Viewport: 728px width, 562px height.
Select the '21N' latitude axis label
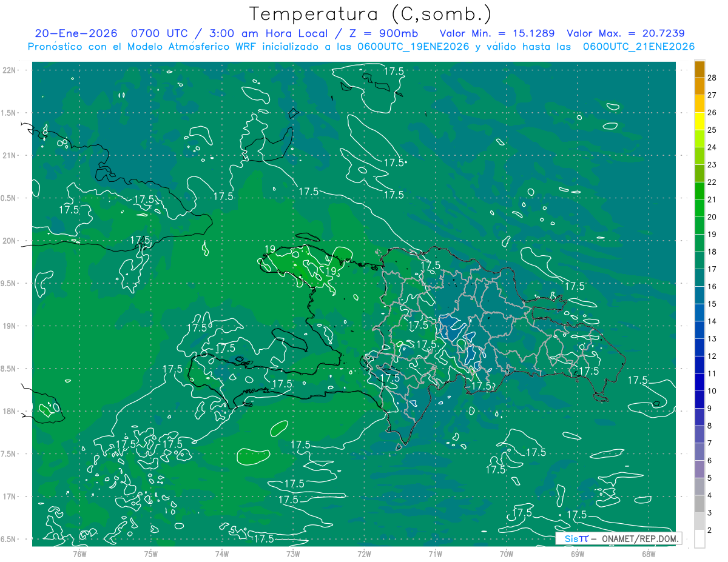coord(10,155)
